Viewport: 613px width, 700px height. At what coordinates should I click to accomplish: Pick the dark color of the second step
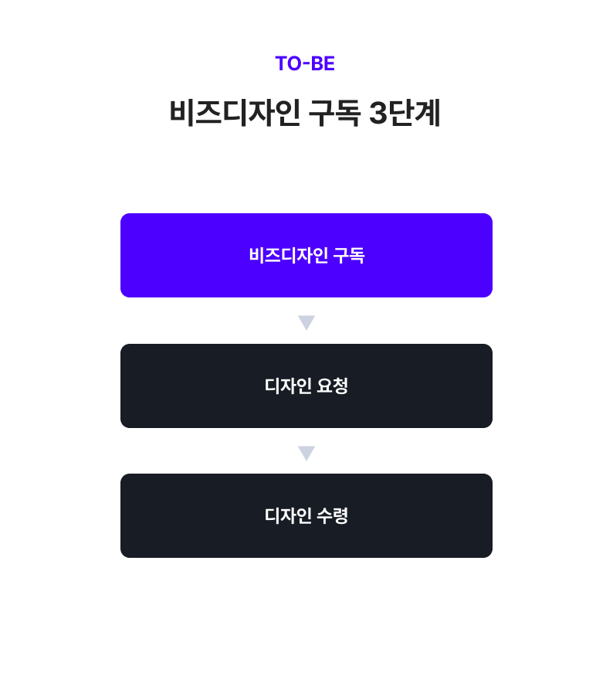coord(170,386)
